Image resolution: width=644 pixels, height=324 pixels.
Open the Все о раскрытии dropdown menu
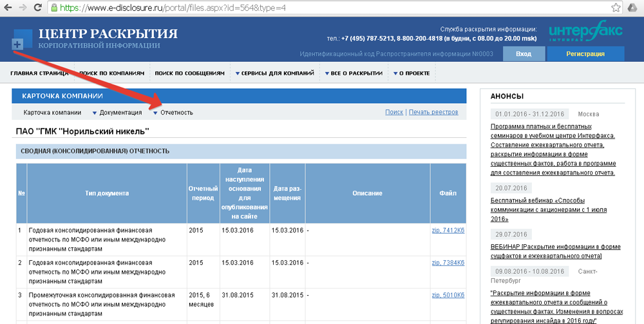click(x=354, y=73)
